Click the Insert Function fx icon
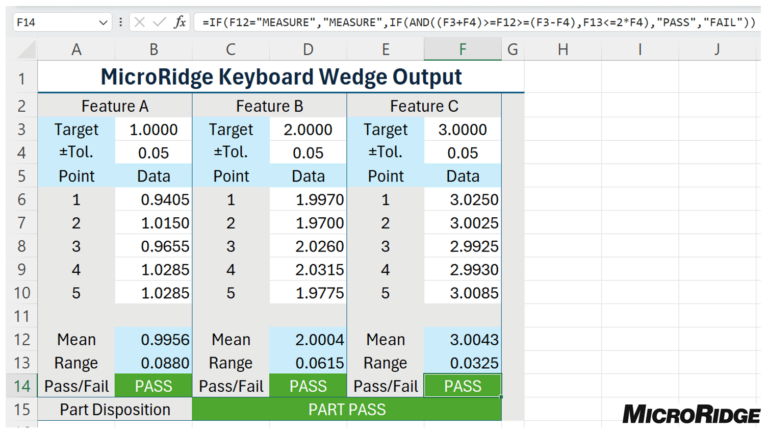This screenshot has height=432, width=768. pos(180,22)
